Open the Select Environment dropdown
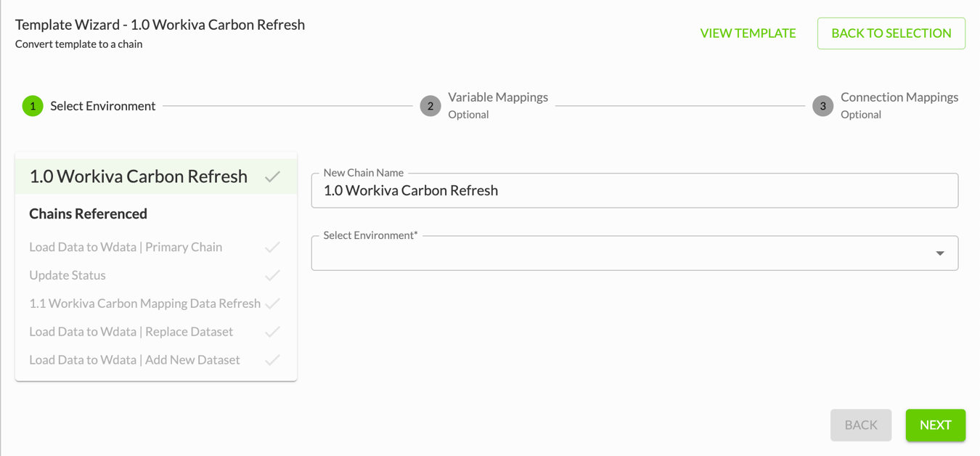Viewport: 980px width, 456px height. tap(634, 253)
